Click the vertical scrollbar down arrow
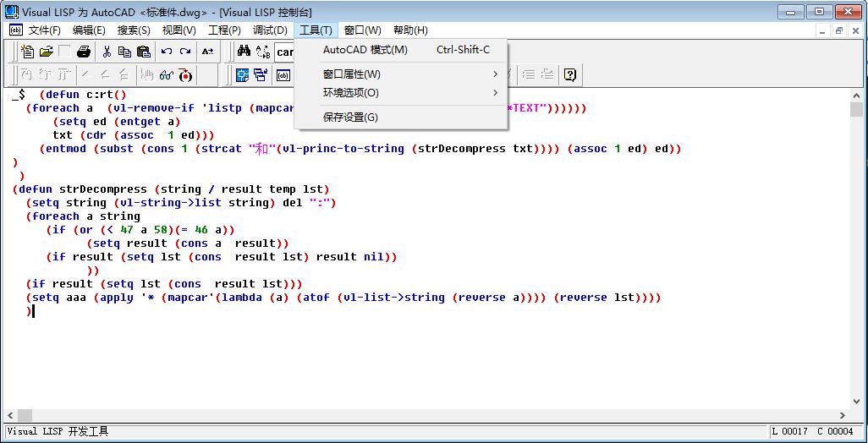This screenshot has width=868, height=443. 856,402
